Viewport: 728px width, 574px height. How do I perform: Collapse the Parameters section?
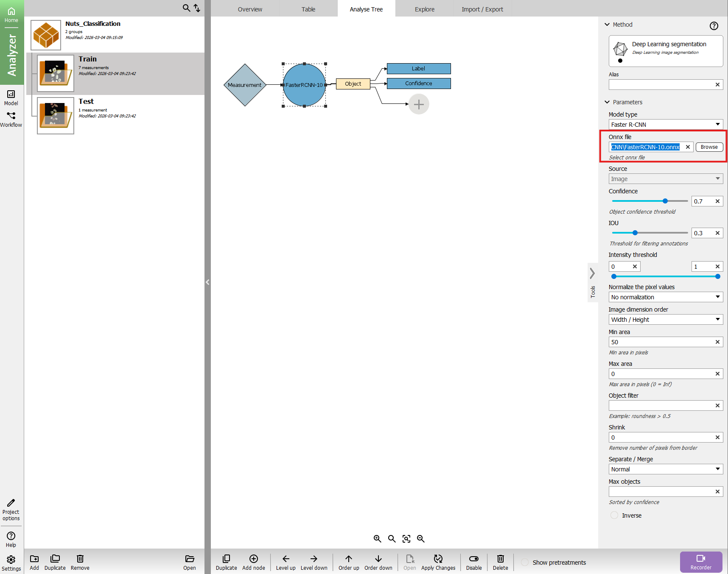click(607, 102)
